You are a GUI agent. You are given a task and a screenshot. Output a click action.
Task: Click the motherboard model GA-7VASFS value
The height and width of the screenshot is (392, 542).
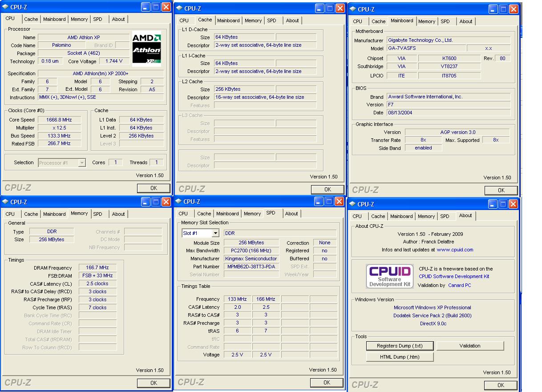[x=426, y=48]
